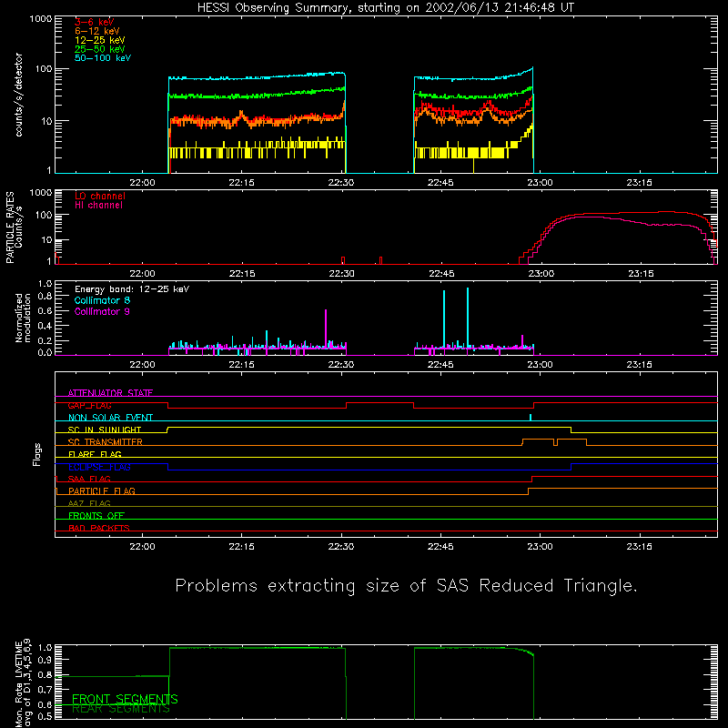This screenshot has height=728, width=728.
Task: Select the red 3-6 keV legend label
Action: point(95,22)
